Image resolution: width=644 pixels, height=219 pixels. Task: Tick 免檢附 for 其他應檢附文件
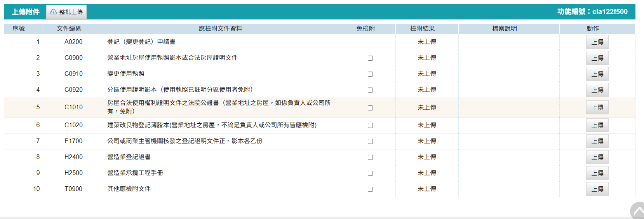(x=370, y=189)
